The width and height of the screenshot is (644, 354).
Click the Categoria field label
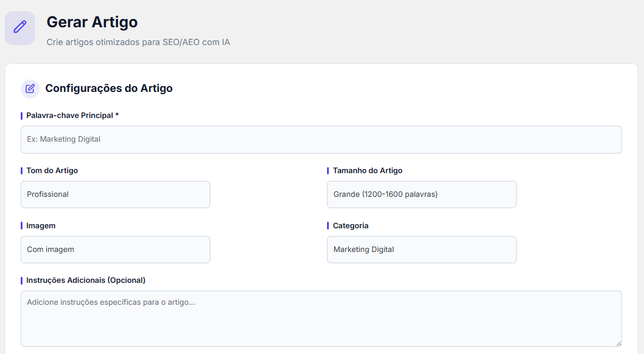[x=351, y=225]
